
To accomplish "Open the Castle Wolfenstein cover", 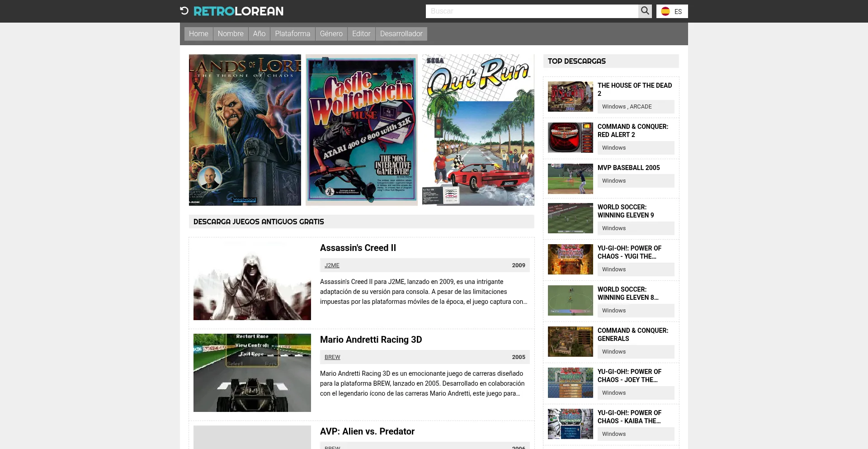I will click(362, 130).
